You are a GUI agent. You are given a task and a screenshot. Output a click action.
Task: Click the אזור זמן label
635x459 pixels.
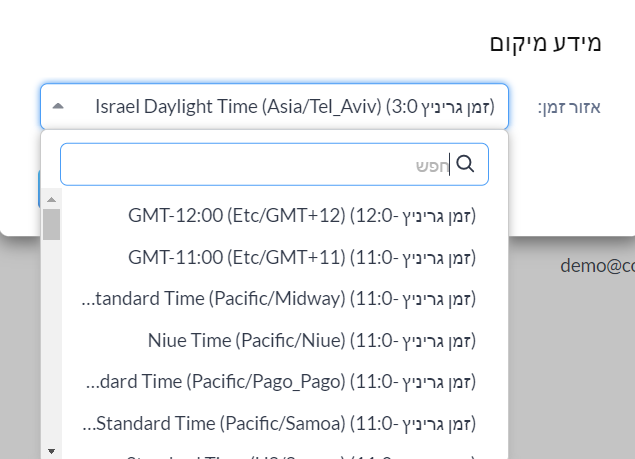(x=569, y=107)
